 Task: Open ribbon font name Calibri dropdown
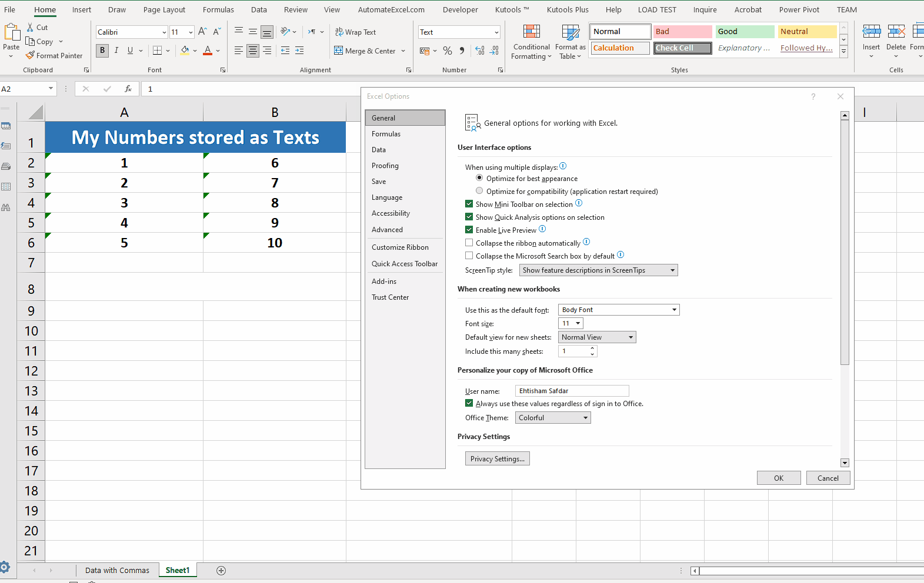coord(164,32)
